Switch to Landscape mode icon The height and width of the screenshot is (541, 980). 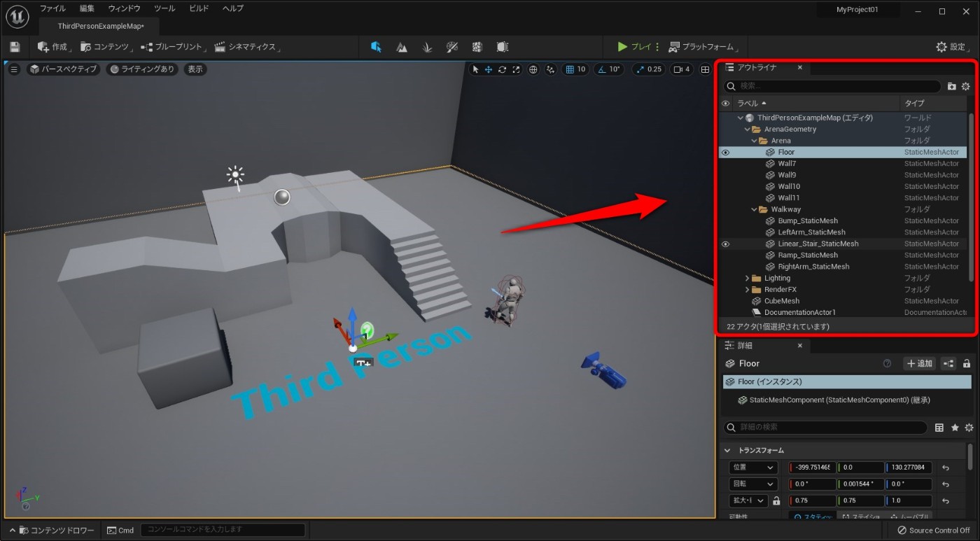[x=402, y=47]
